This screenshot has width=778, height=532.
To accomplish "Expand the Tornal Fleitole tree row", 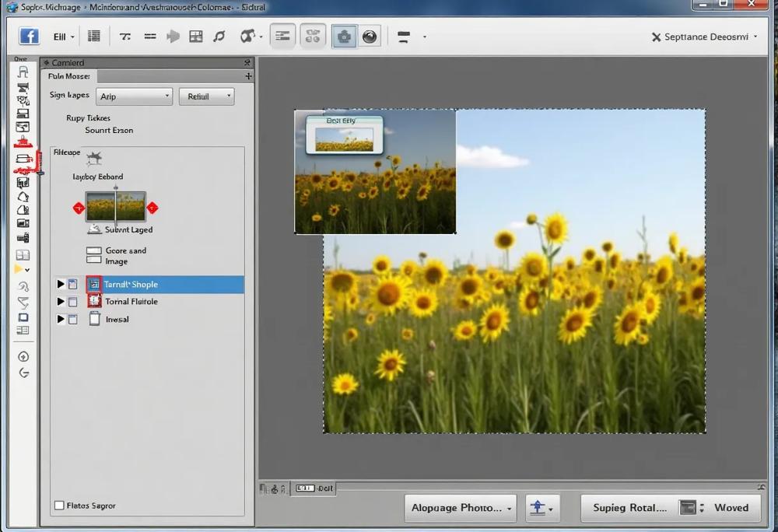I will point(61,302).
